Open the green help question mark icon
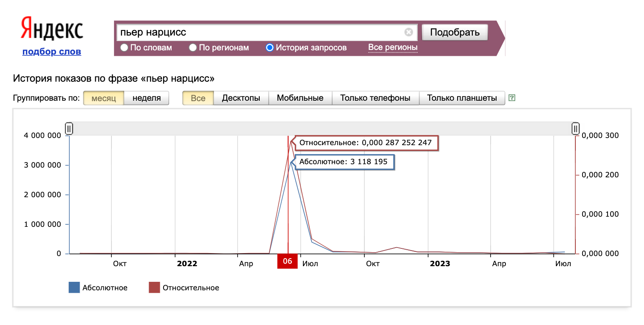 click(512, 98)
